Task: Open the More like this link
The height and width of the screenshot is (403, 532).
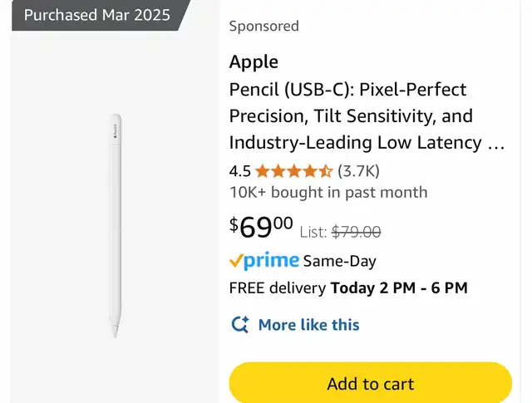Action: click(x=308, y=325)
